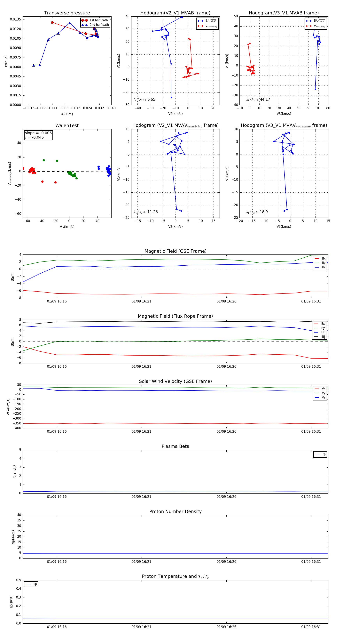351x644 pixels.
Task: Select the "2nd half path" legend entry
Action: [x=95, y=25]
